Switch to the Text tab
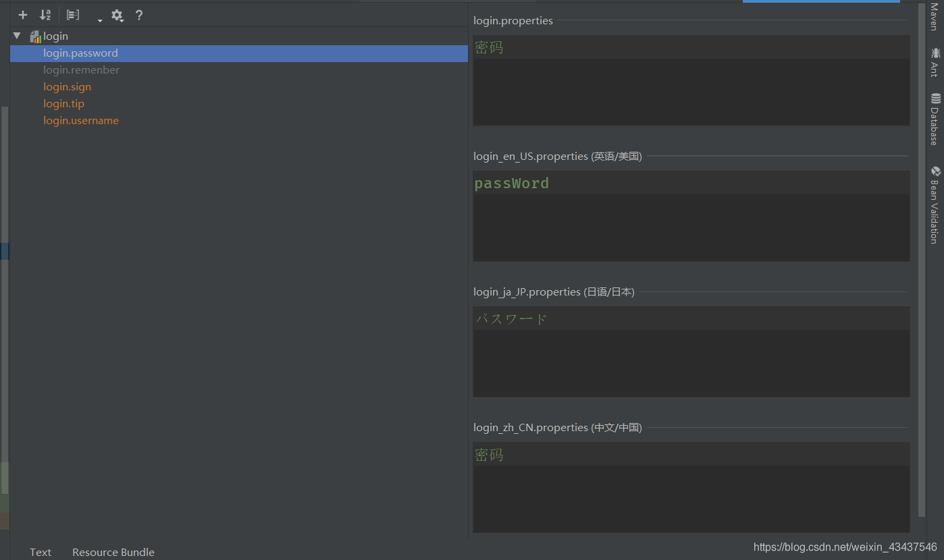This screenshot has width=944, height=560. click(x=41, y=552)
